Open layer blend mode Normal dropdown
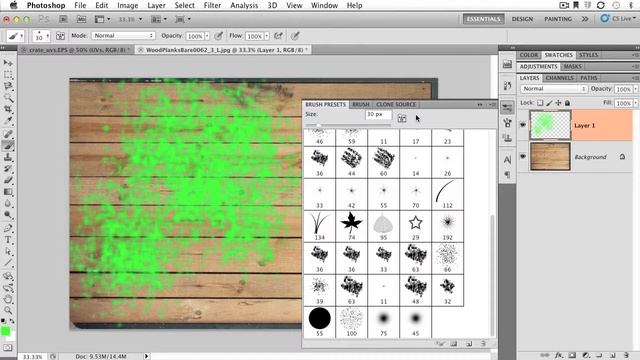640x360 pixels. point(553,89)
